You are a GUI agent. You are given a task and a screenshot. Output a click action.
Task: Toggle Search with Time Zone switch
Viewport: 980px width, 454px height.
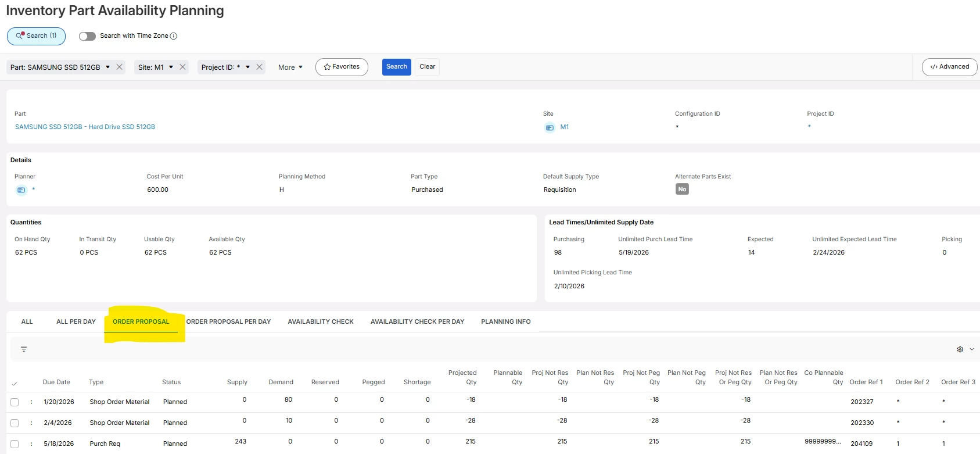click(87, 36)
